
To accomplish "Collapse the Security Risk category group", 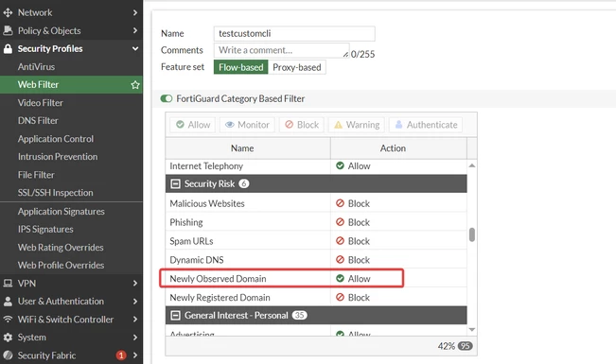I will pos(176,183).
